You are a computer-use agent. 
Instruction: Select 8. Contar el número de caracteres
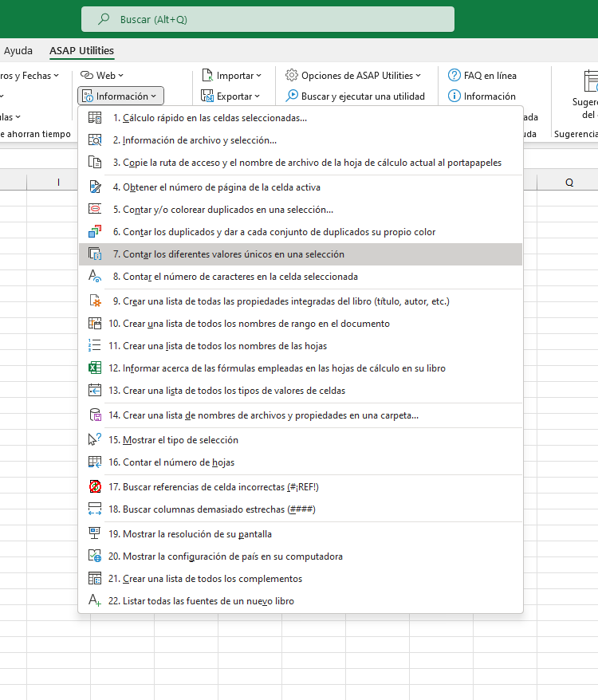click(x=300, y=277)
